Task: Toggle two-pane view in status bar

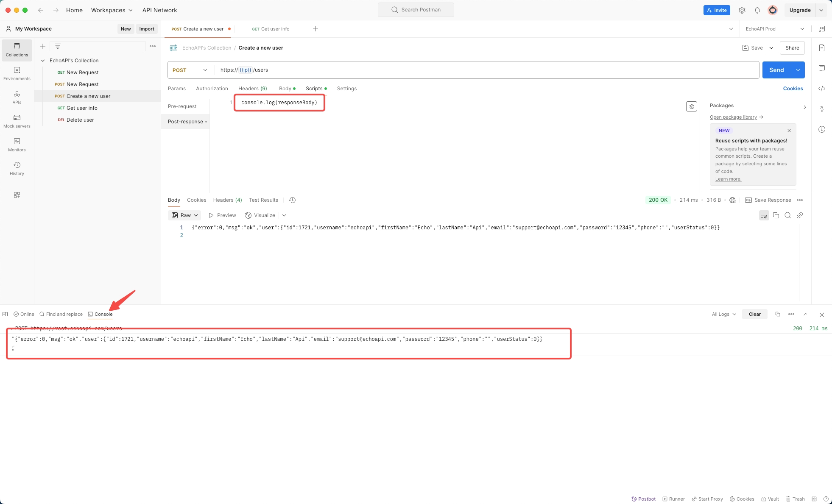Action: (x=814, y=499)
